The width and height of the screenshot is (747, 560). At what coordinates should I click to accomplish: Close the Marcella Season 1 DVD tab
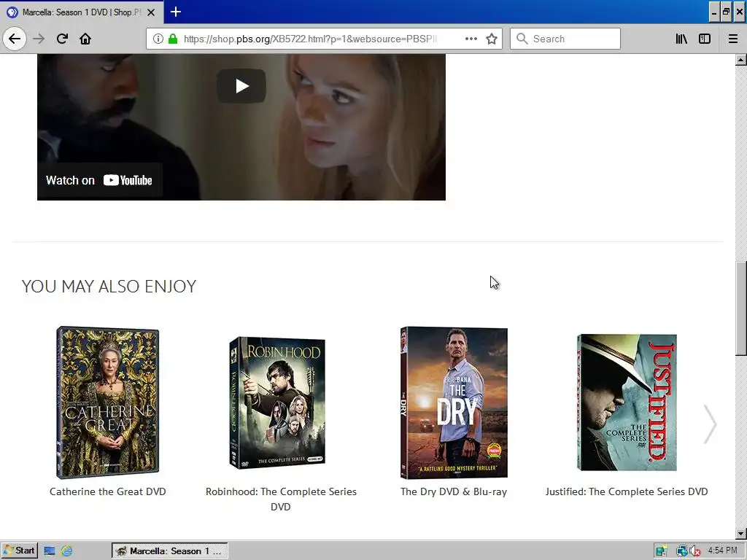pyautogui.click(x=151, y=12)
